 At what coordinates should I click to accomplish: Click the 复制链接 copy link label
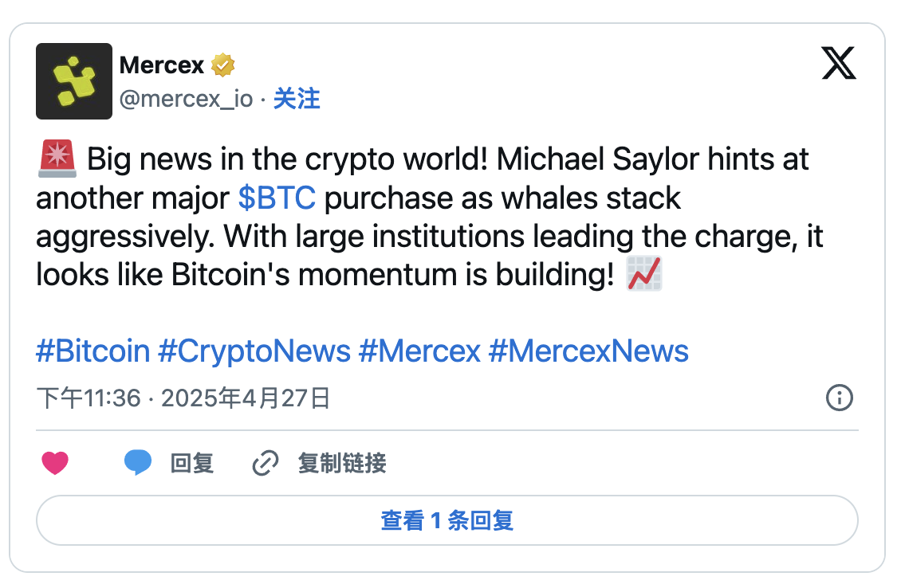pos(342,463)
